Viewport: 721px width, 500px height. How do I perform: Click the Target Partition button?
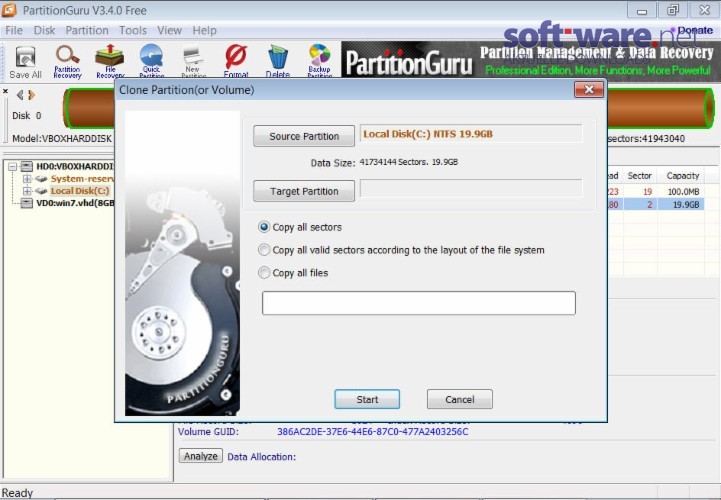point(304,191)
